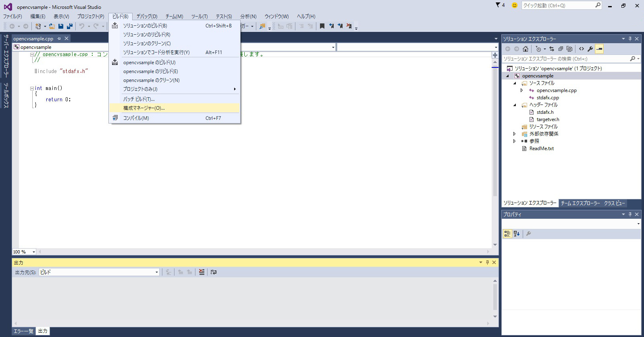This screenshot has width=644, height=337.
Task: Toggle word wrap in the Output panel
Action: (x=214, y=272)
